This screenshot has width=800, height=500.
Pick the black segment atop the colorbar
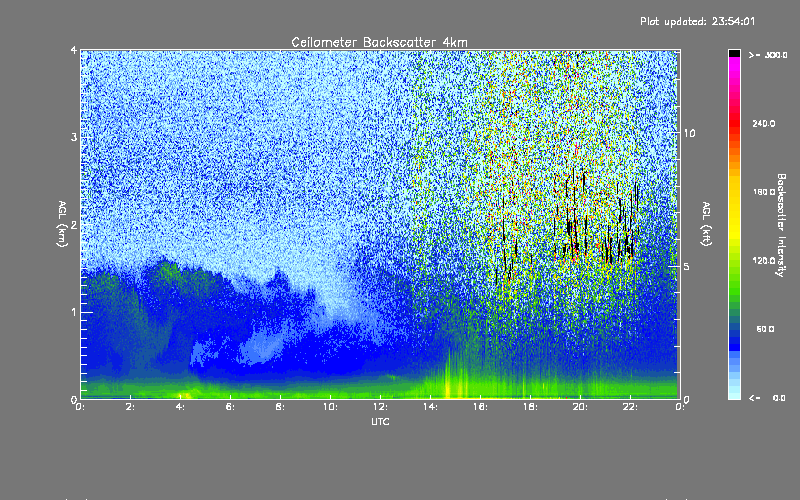coord(734,53)
